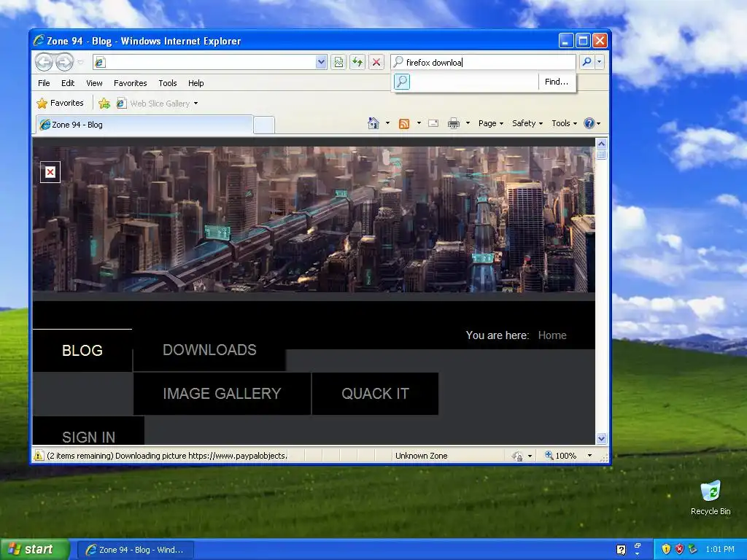This screenshot has height=560, width=747.
Task: Click the downloading picture status text
Action: pyautogui.click(x=167, y=456)
